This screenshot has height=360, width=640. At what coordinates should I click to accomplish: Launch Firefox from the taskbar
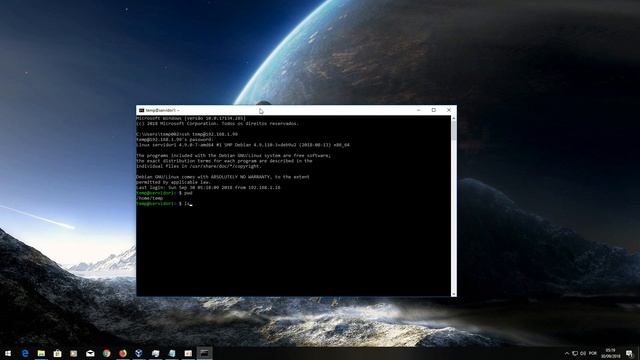pyautogui.click(x=123, y=353)
